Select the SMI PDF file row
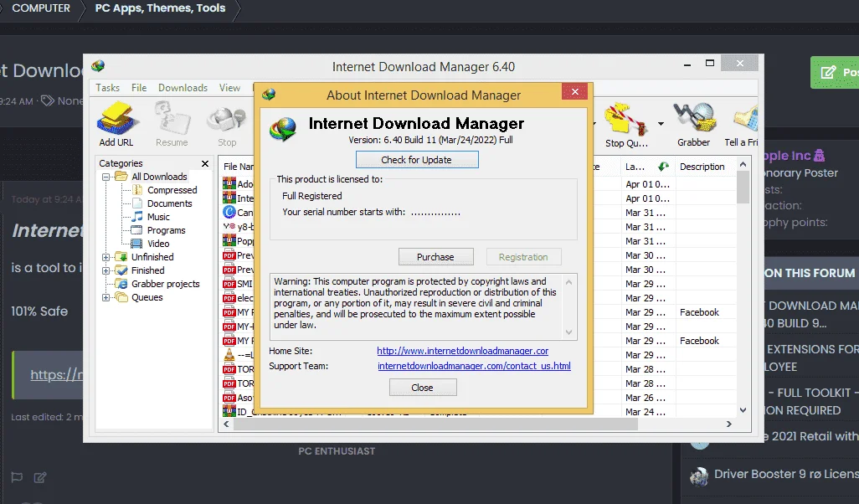 pyautogui.click(x=238, y=284)
